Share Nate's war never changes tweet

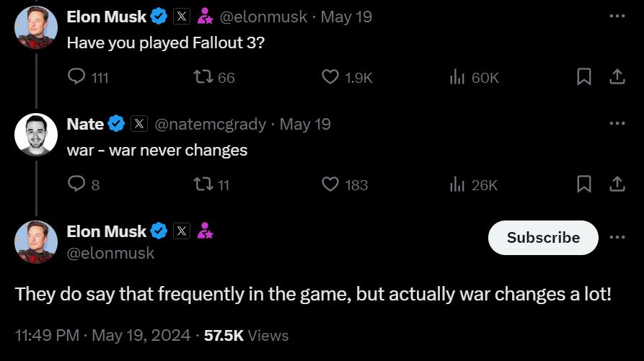[x=617, y=184]
